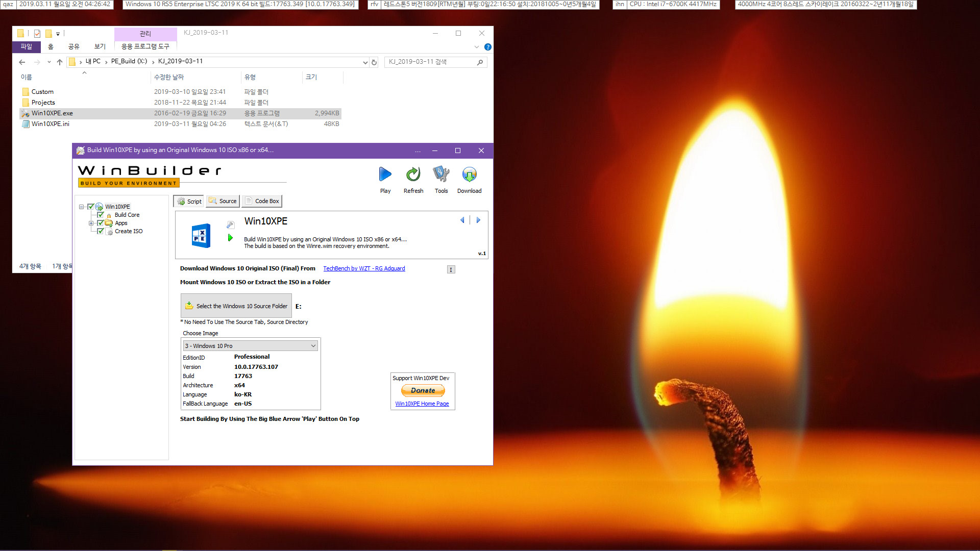980x551 pixels.
Task: Select Build Core in the script tree
Action: (127, 215)
